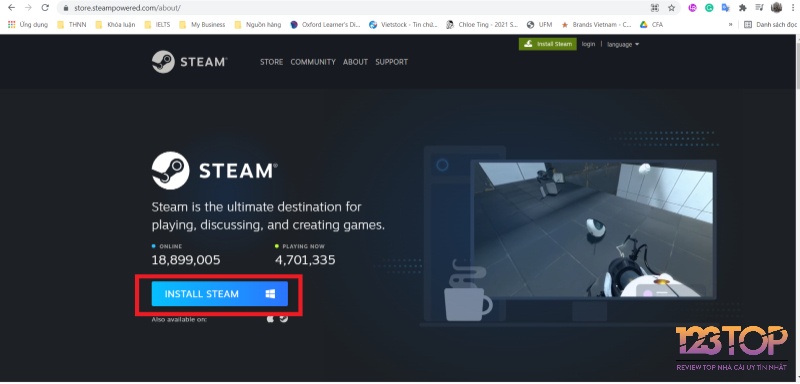Open the Vietstock bookmark
800x384 pixels.
click(x=403, y=24)
